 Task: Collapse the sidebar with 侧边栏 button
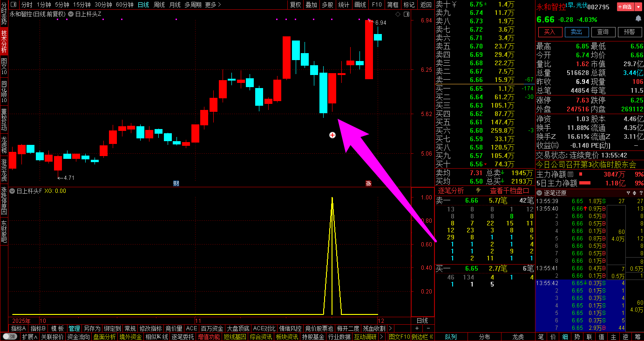pos(423,336)
